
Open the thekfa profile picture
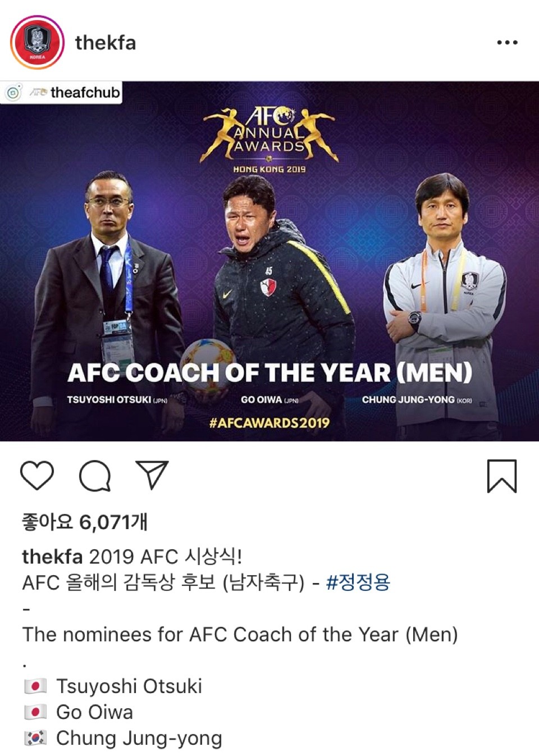(37, 42)
